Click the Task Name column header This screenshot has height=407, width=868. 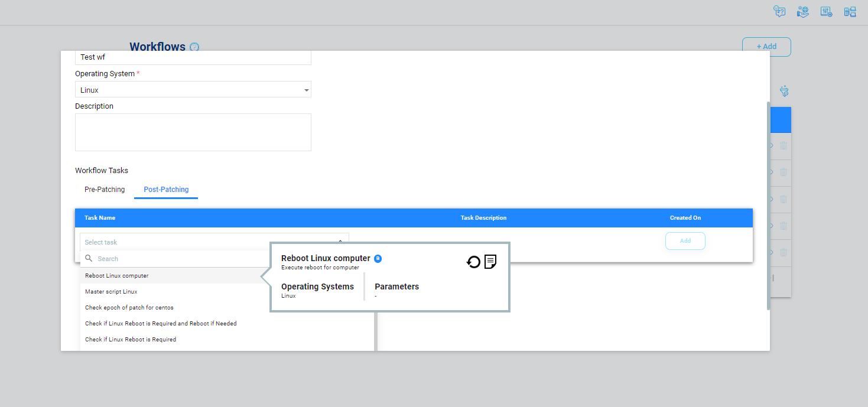coord(100,218)
